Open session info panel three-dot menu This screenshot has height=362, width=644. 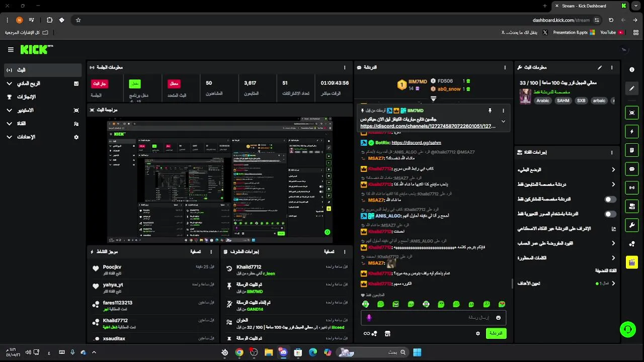click(345, 67)
